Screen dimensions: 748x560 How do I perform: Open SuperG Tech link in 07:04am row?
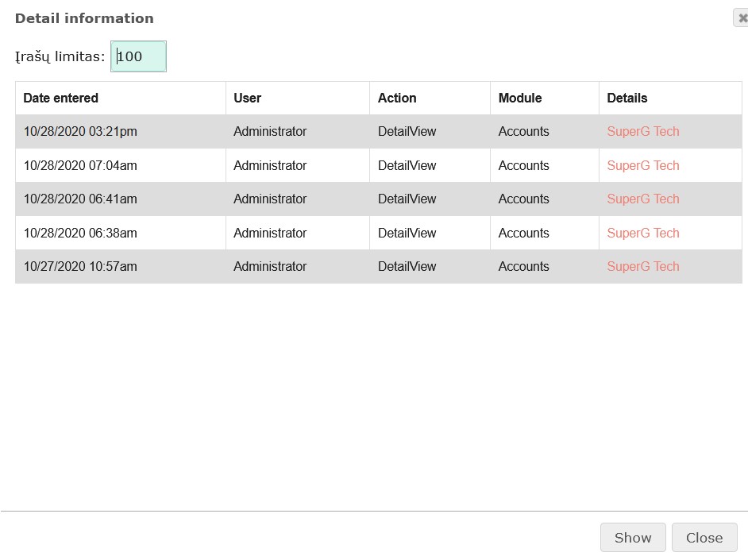(642, 166)
